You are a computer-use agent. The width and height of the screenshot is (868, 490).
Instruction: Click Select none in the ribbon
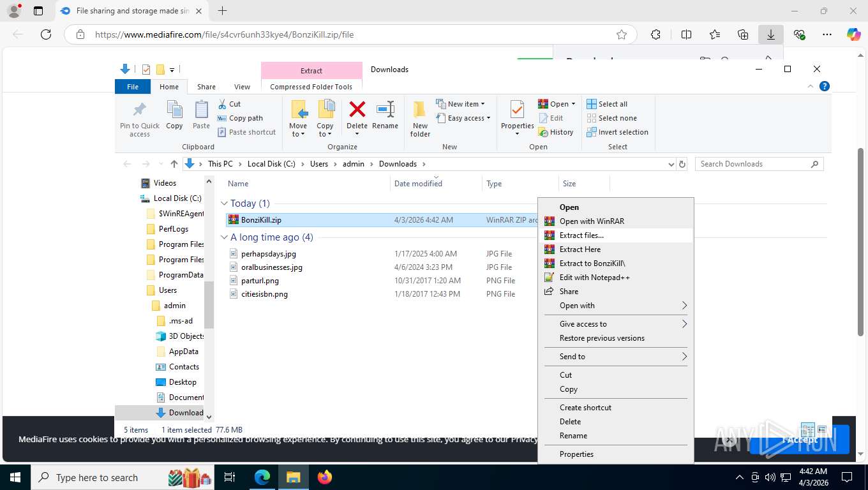pos(611,118)
